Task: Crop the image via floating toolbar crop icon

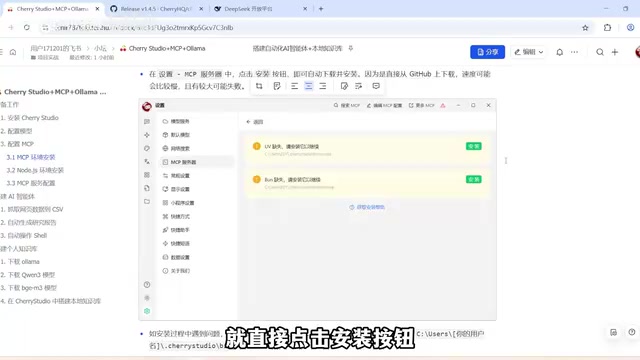Action: (259, 86)
